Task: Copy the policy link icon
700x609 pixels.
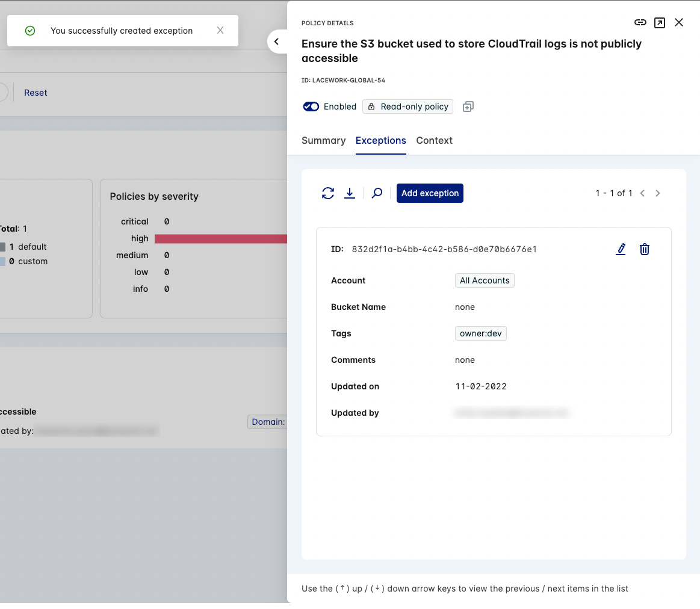Action: click(640, 23)
